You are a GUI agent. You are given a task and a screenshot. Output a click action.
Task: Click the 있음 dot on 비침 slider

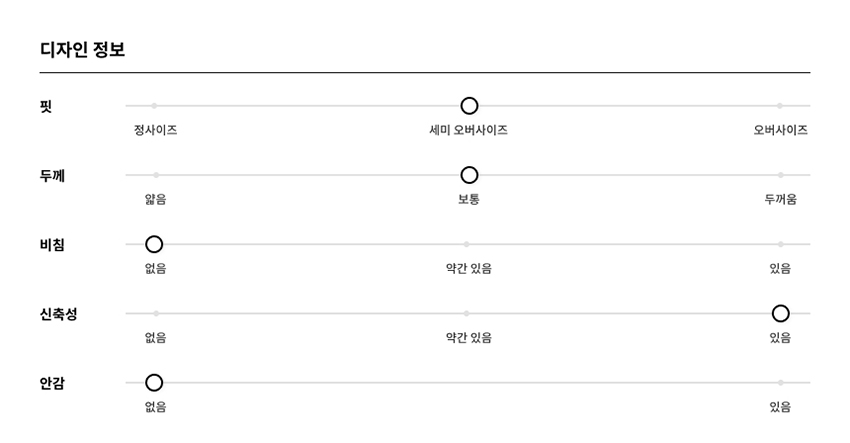(x=781, y=245)
